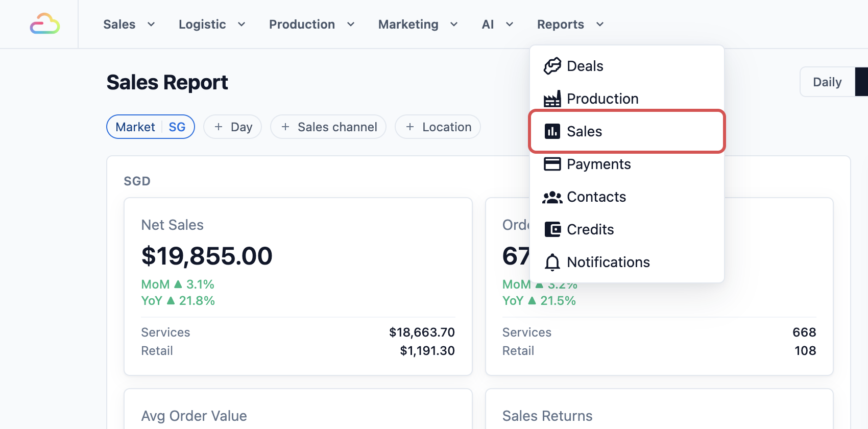Screen dimensions: 868x429
Task: Click the plus icon on Sales channel filter
Action: (x=285, y=127)
